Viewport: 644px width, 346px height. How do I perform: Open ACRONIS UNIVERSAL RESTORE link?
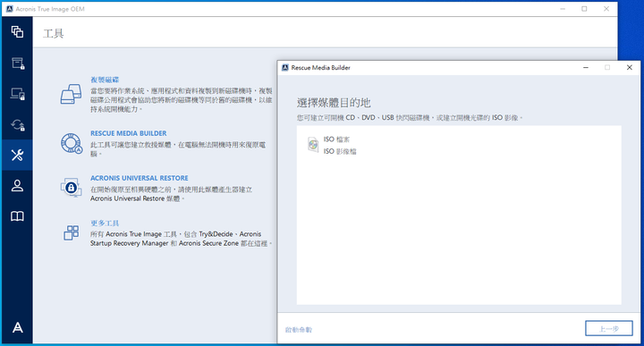(x=140, y=178)
